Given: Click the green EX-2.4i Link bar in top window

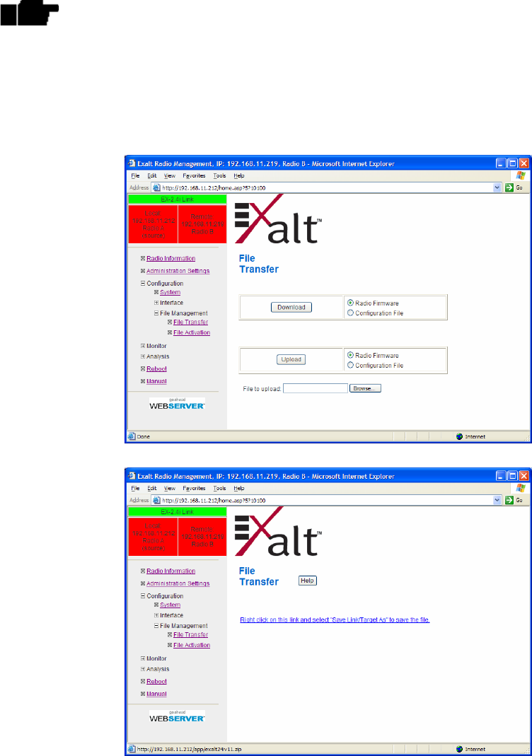Looking at the screenshot, I should 177,199.
